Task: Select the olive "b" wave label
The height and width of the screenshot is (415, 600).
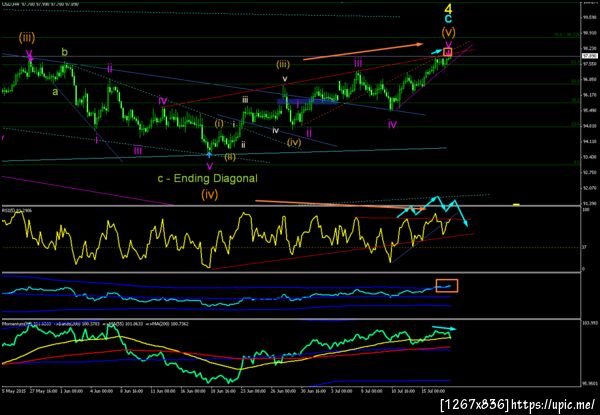Action: [x=65, y=52]
